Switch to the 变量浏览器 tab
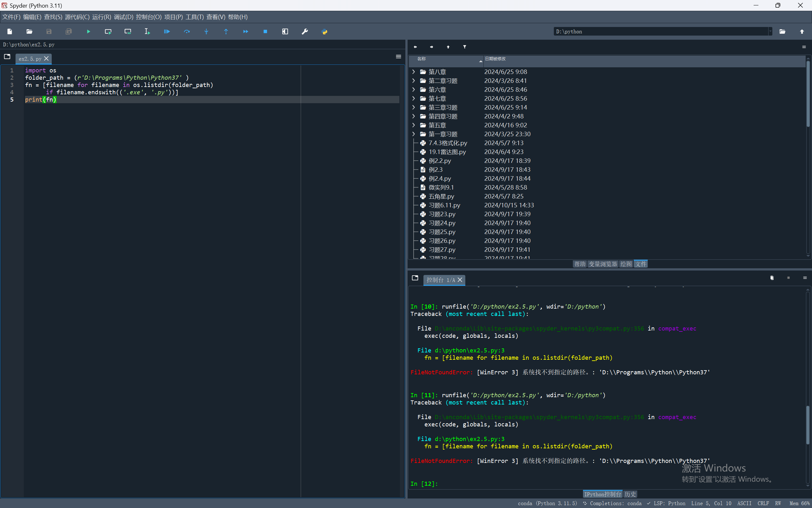The height and width of the screenshot is (508, 812). coord(603,264)
